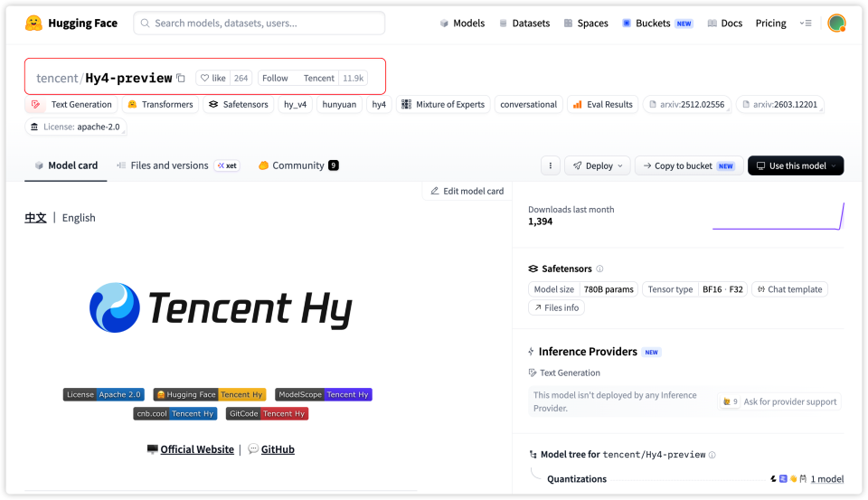Click the License apache-2.0 tag

click(x=75, y=127)
